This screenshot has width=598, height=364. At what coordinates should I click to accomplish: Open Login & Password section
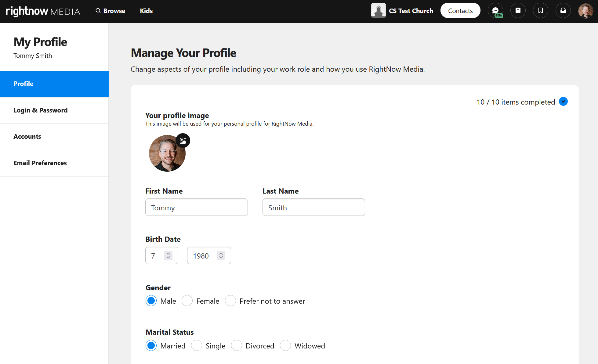[x=41, y=110]
